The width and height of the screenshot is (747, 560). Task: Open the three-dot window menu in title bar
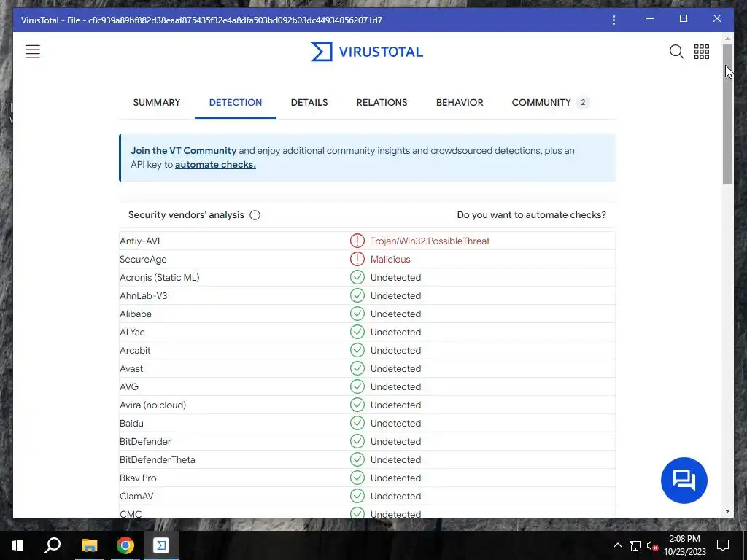614,20
